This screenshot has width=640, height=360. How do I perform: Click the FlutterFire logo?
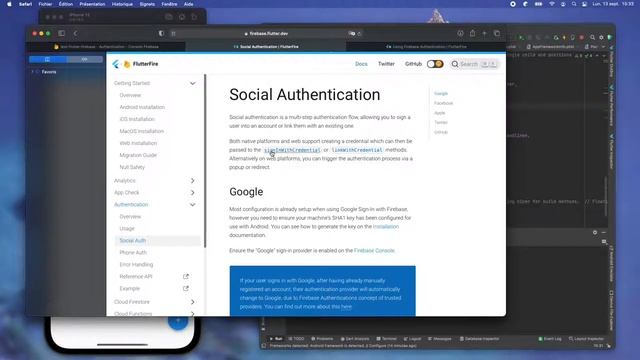tap(135, 64)
